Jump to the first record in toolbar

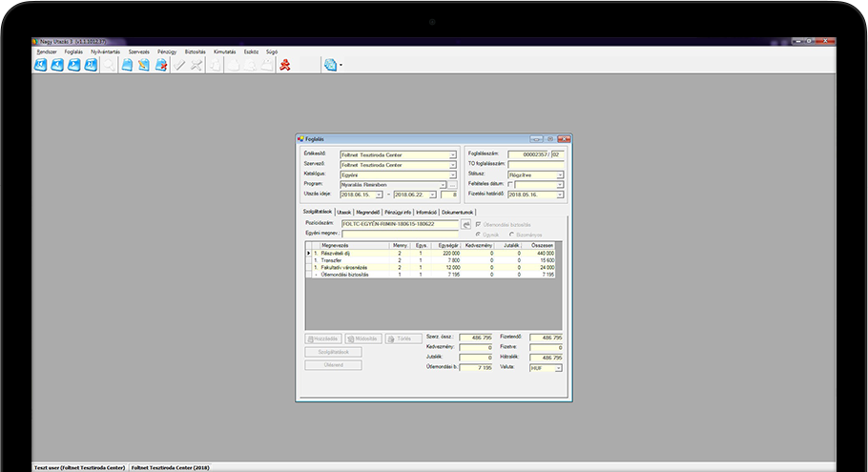(41, 65)
